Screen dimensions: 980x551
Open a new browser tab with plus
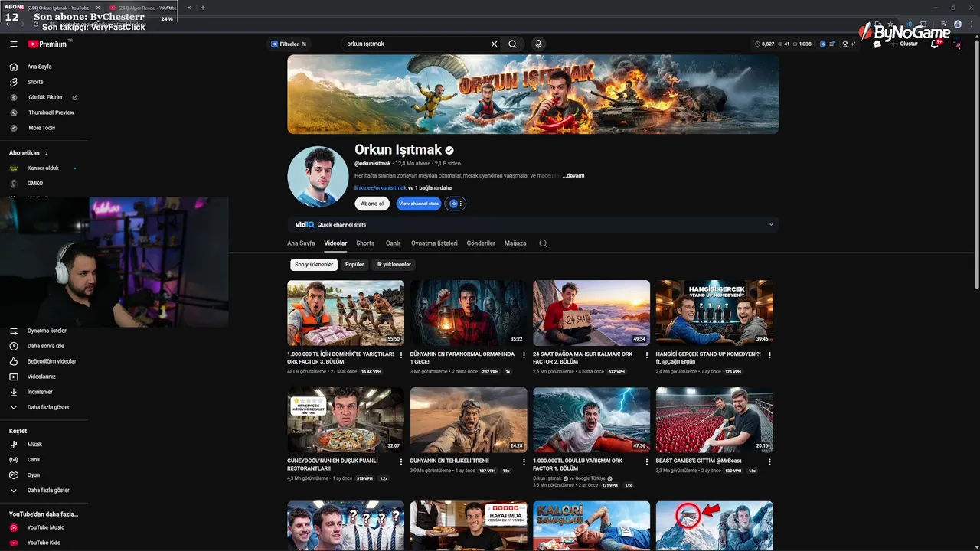202,8
